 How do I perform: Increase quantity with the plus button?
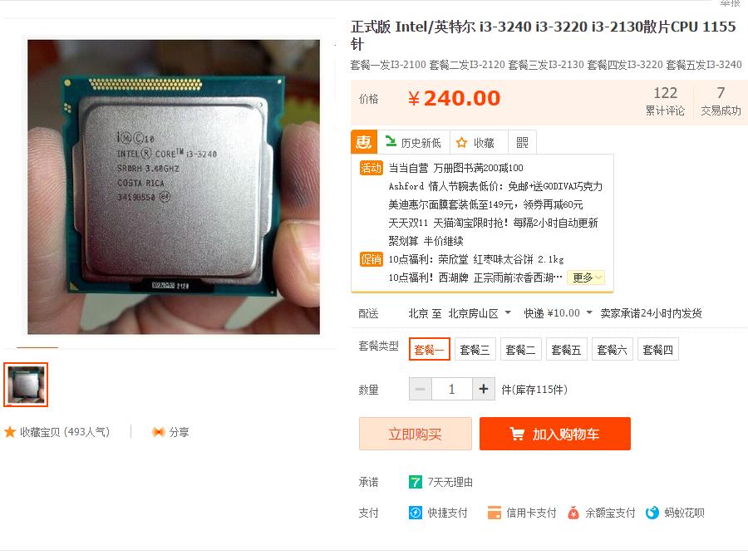click(x=484, y=389)
